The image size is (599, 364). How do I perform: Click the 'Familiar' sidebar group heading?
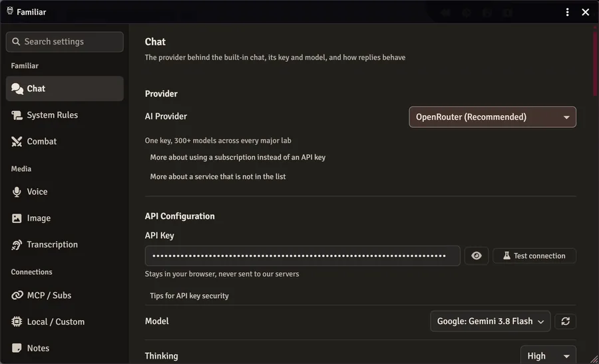click(25, 66)
